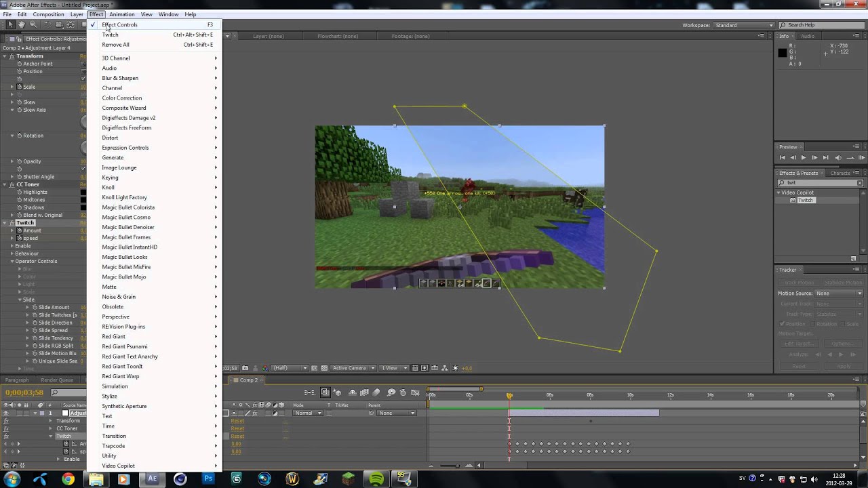Open Spotify from the taskbar
Viewport: 868px width, 488px height.
(x=376, y=479)
